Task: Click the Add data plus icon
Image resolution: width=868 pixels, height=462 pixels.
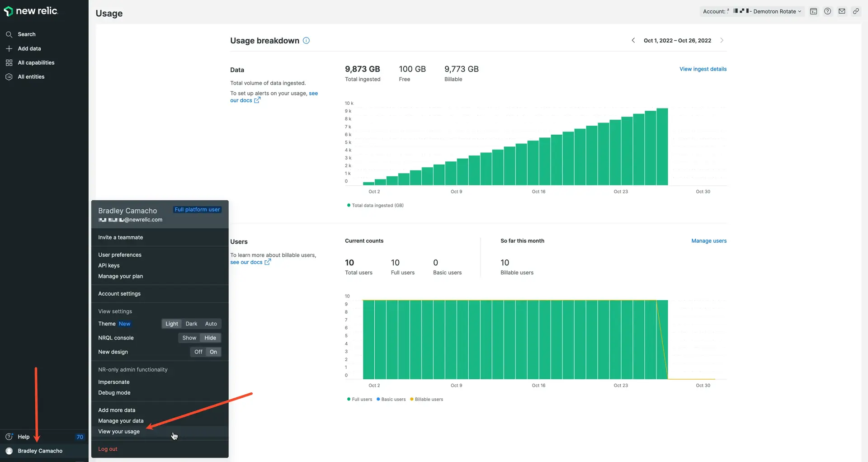Action: click(9, 48)
